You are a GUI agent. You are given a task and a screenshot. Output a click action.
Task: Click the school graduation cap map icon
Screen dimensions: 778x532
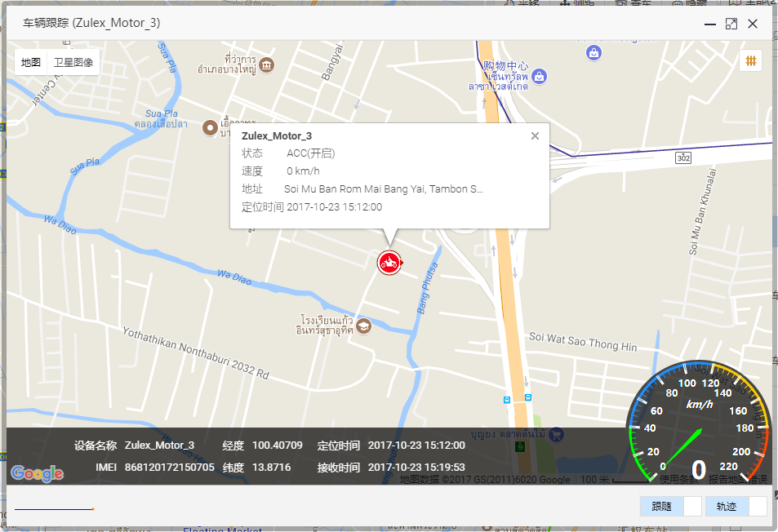[x=364, y=326]
